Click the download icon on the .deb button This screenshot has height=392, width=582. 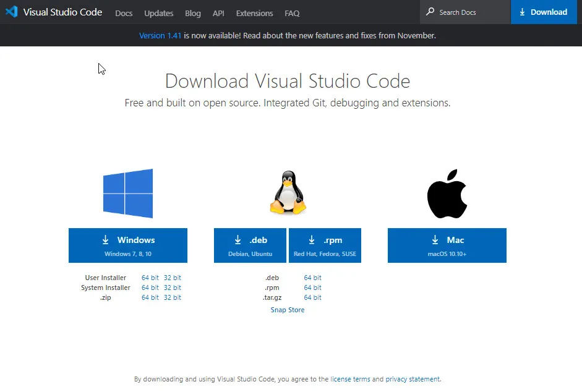pyautogui.click(x=238, y=240)
